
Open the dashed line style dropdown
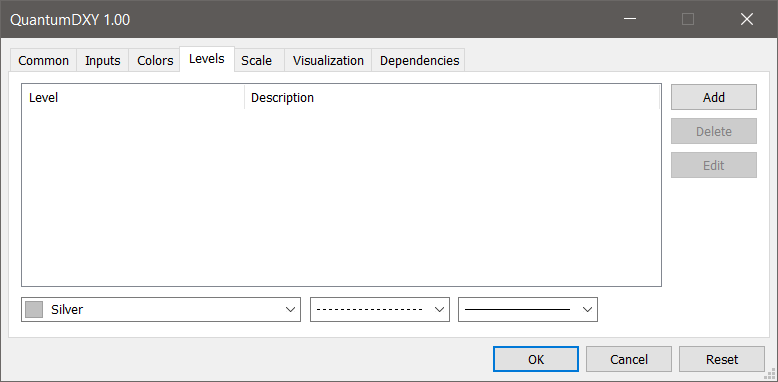point(380,310)
